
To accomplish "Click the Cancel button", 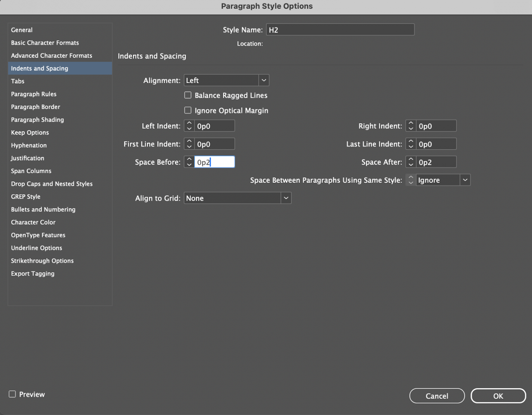I will tap(437, 396).
